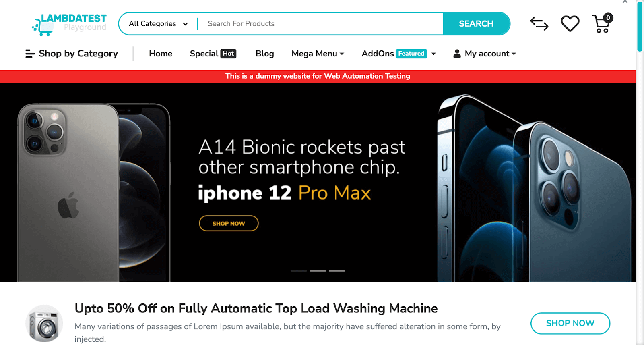
Task: Open the Blog menu item
Action: [265, 54]
